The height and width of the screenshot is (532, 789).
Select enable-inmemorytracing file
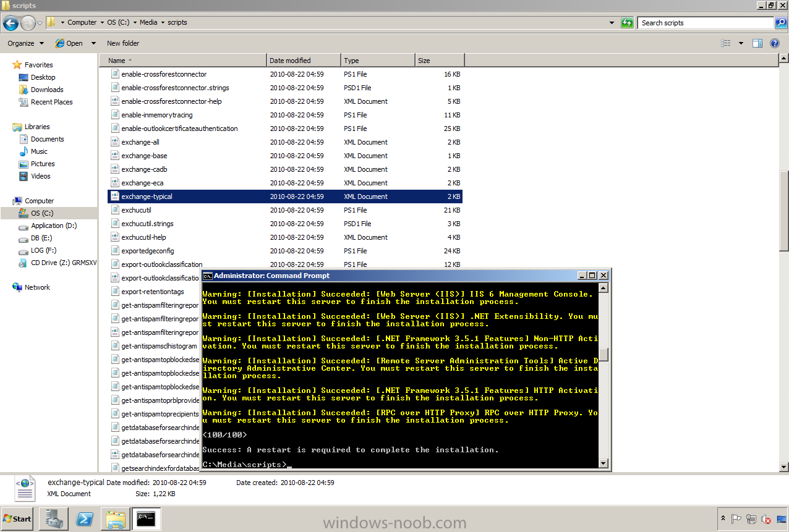(157, 115)
